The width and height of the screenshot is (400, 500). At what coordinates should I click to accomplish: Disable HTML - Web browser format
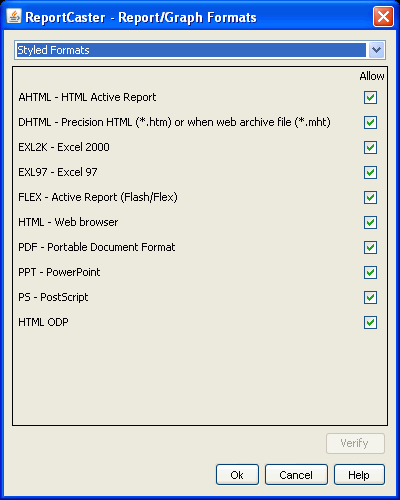coord(370,223)
